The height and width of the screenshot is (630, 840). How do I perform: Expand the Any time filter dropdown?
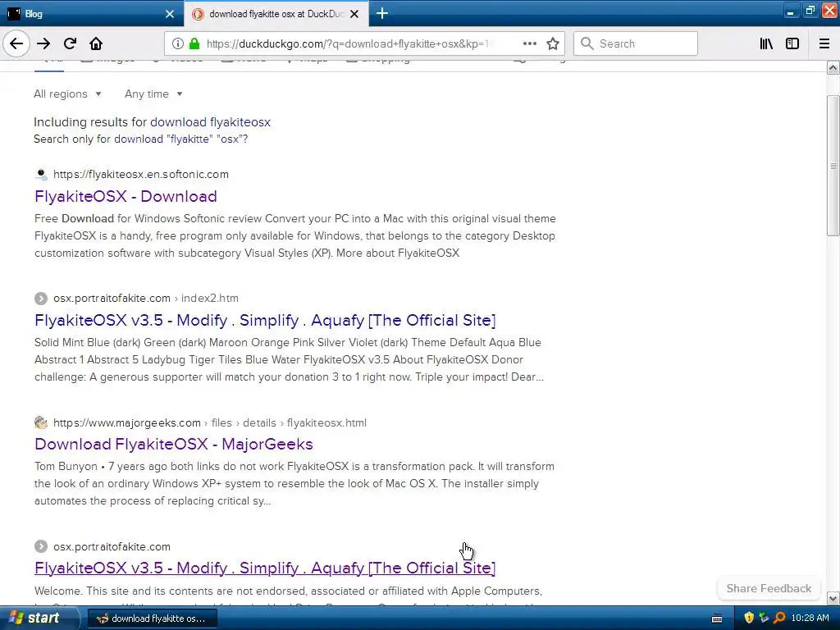[x=153, y=94]
